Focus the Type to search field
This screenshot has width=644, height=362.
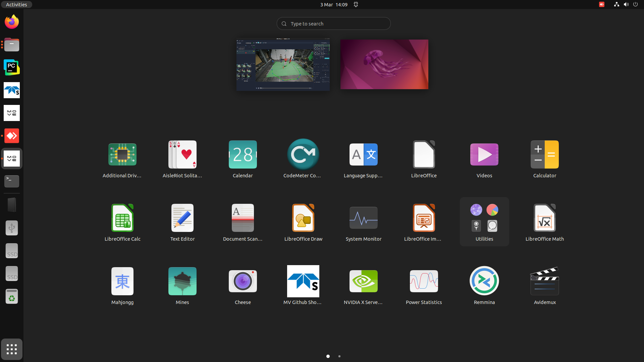[x=334, y=23]
